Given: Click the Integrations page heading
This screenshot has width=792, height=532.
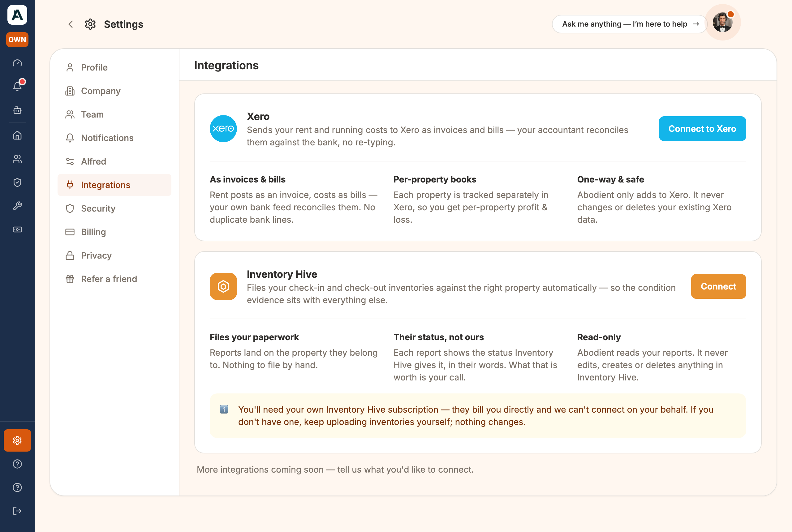Looking at the screenshot, I should (x=226, y=65).
